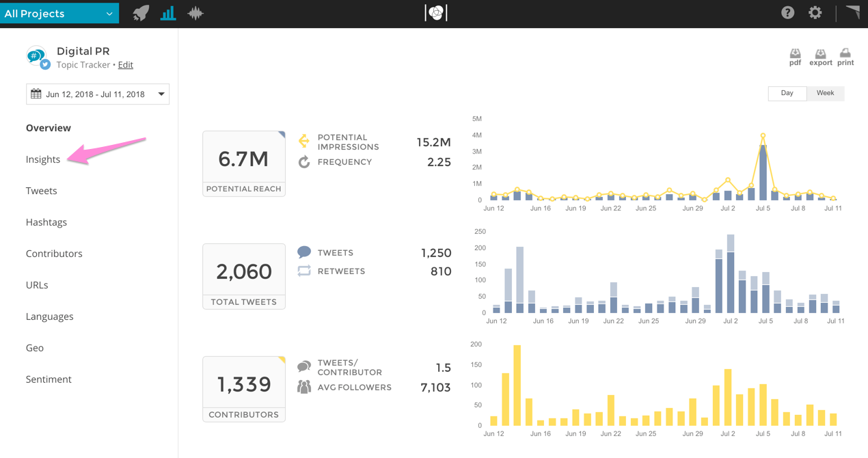This screenshot has height=458, width=868.
Task: Open the Hashtags section
Action: point(46,222)
